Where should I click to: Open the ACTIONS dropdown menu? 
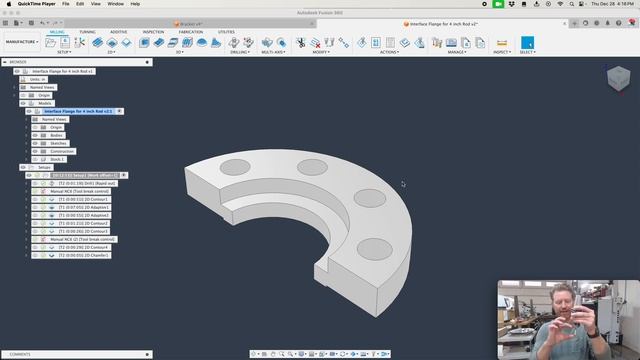[x=389, y=52]
